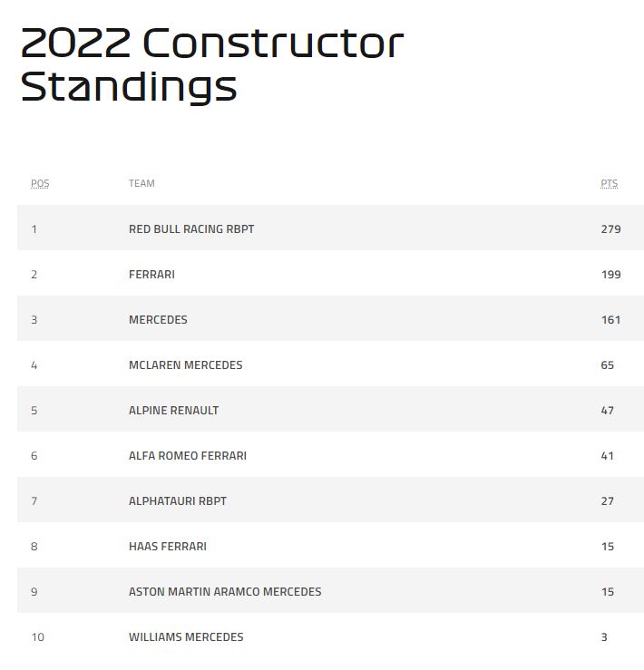Click the POS column header
Screen dimensions: 644x670
(x=40, y=183)
